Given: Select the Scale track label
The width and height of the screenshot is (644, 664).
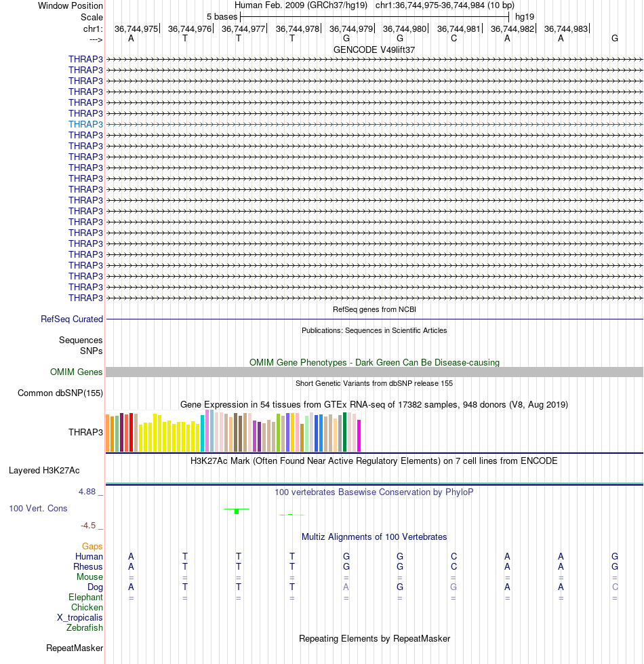Looking at the screenshot, I should pyautogui.click(x=92, y=18).
